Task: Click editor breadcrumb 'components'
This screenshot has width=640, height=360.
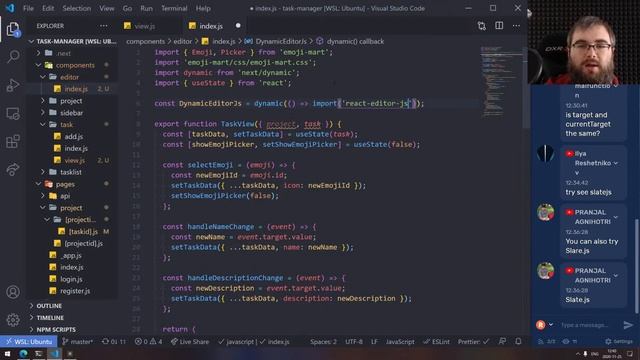Action: click(x=145, y=41)
